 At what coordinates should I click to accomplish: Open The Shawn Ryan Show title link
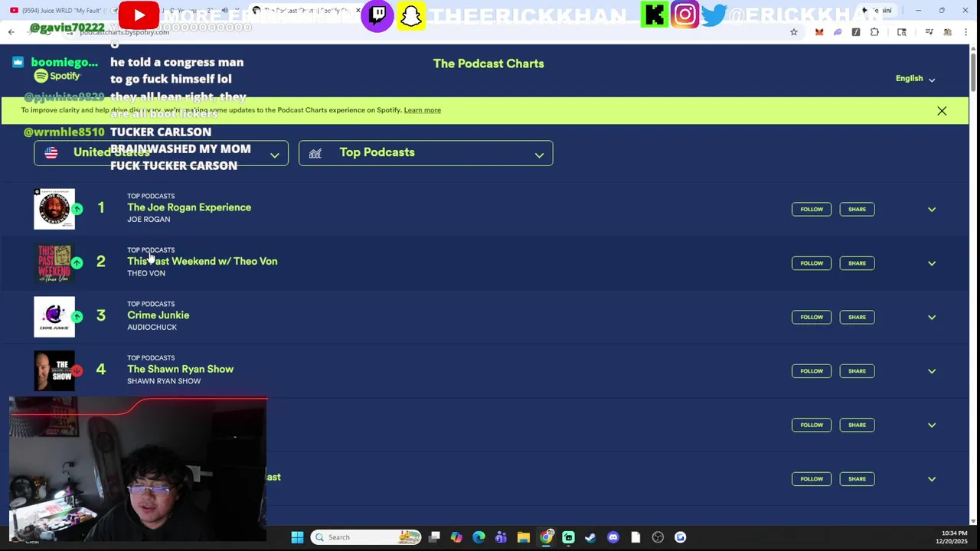[x=180, y=369]
